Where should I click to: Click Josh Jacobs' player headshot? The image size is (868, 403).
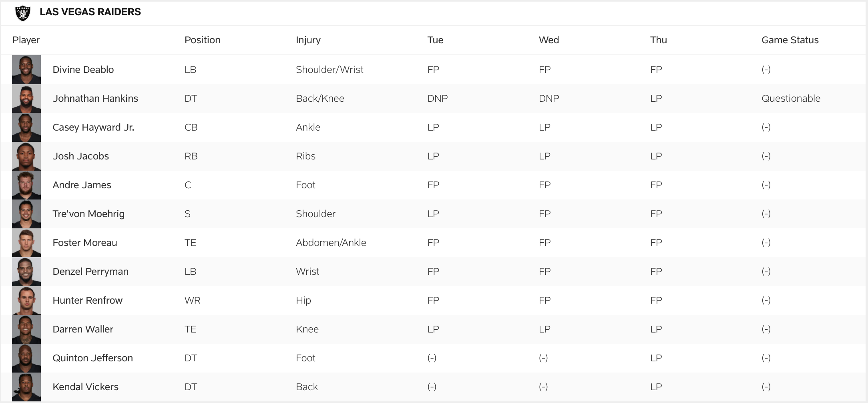(x=26, y=156)
